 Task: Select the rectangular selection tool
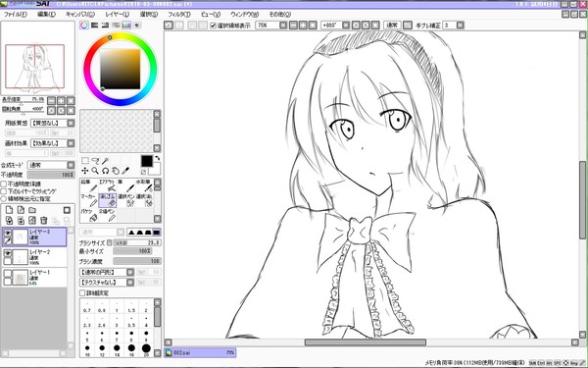coord(85,161)
